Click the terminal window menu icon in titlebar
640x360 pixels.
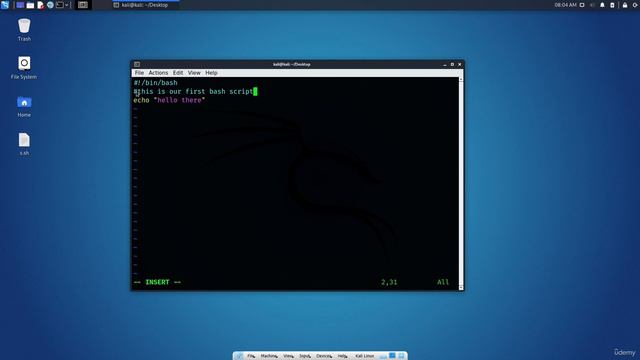(137, 64)
